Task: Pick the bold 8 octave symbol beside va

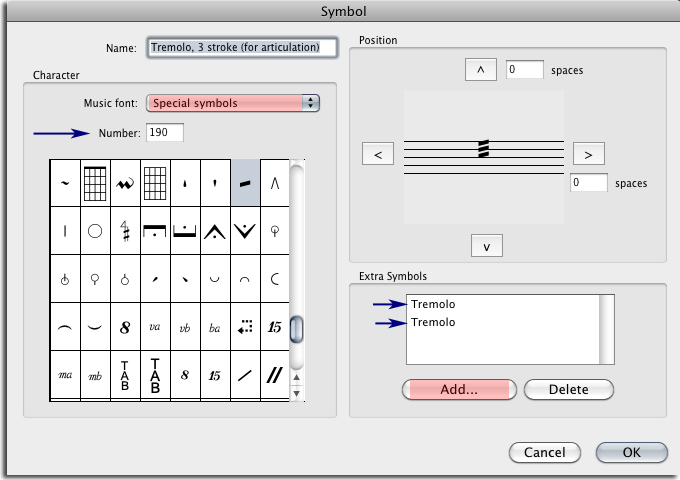Action: pyautogui.click(x=125, y=327)
